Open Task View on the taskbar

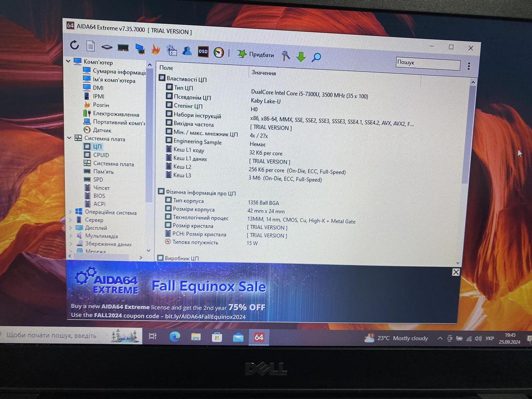(x=153, y=336)
